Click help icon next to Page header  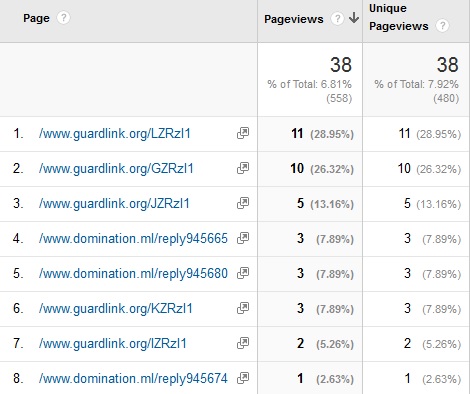click(63, 18)
